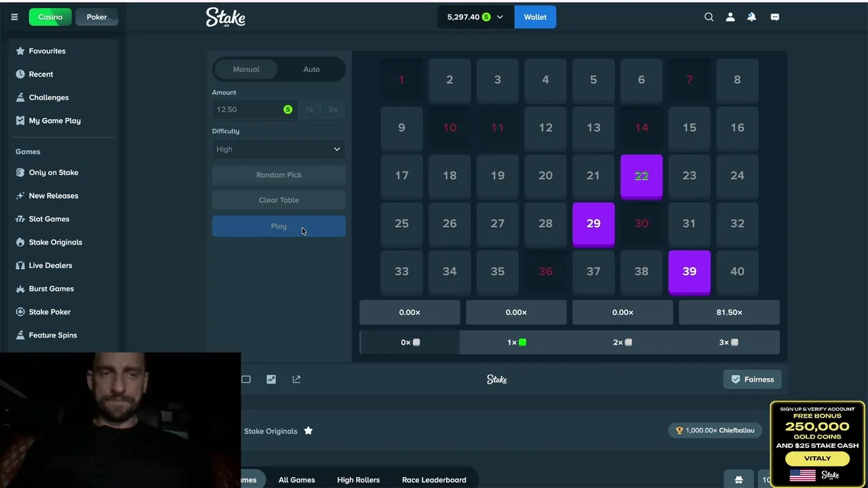The height and width of the screenshot is (488, 868).
Task: Open the notifications bell icon
Action: pos(751,17)
